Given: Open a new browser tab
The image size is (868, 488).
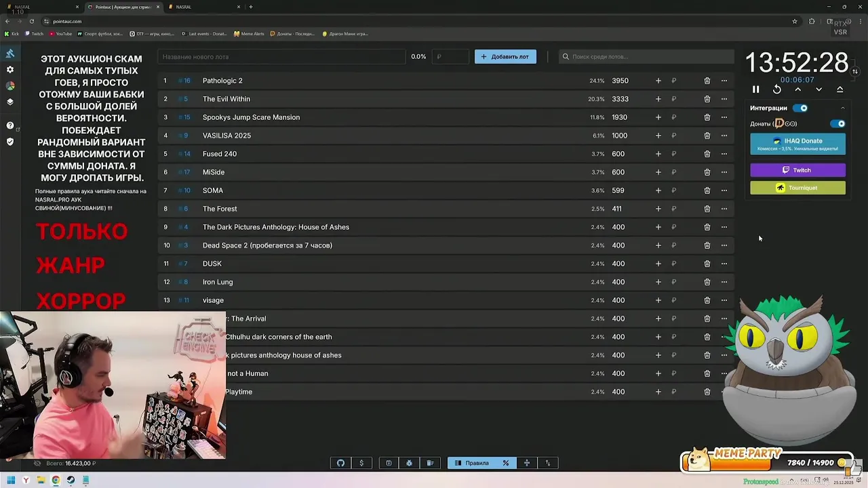Looking at the screenshot, I should tap(251, 7).
